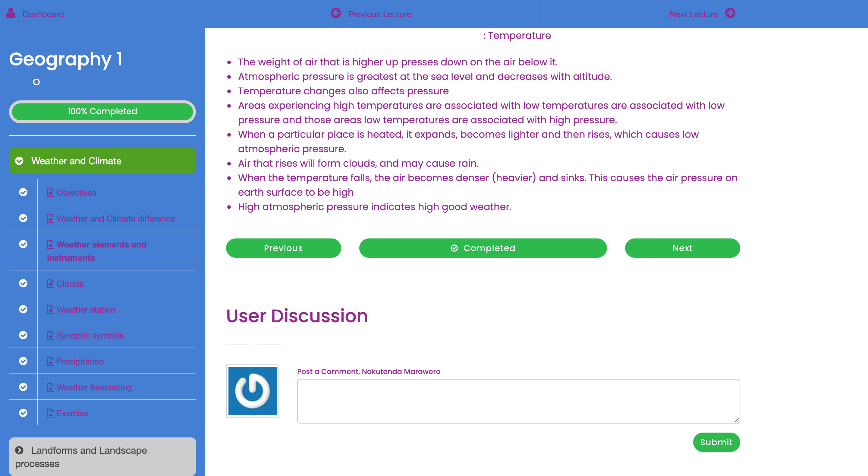868x476 pixels.
Task: Click the document icon beside Objectives
Action: click(51, 193)
